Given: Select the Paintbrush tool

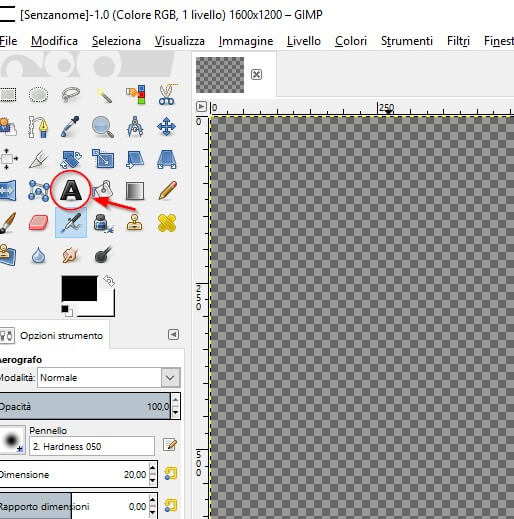Looking at the screenshot, I should pyautogui.click(x=7, y=223).
